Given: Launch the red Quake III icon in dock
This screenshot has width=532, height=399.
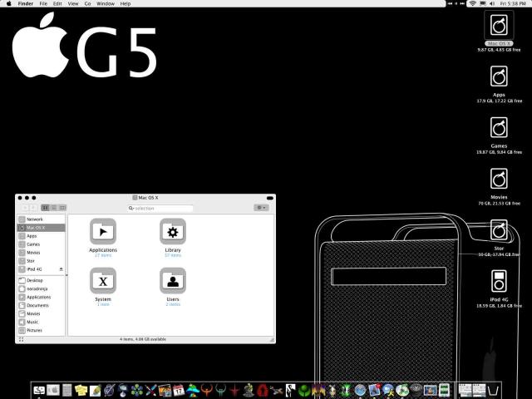Looking at the screenshot, I should (x=234, y=390).
